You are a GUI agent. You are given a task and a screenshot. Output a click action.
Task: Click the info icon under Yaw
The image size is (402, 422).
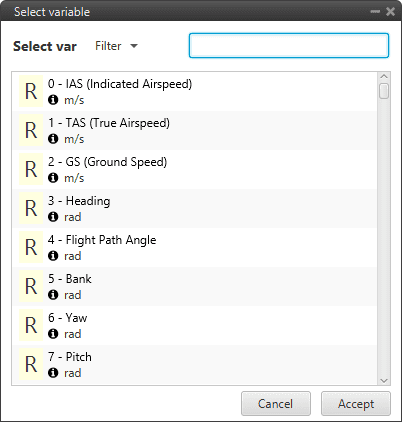click(53, 334)
